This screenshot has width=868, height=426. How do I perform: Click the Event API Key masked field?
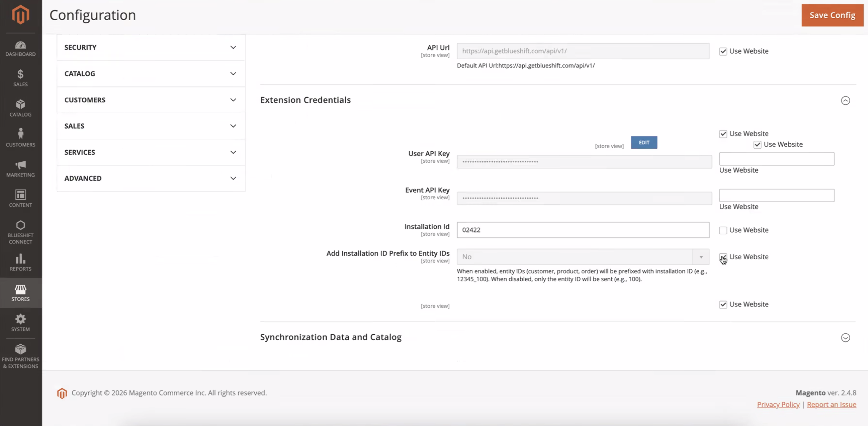(584, 198)
